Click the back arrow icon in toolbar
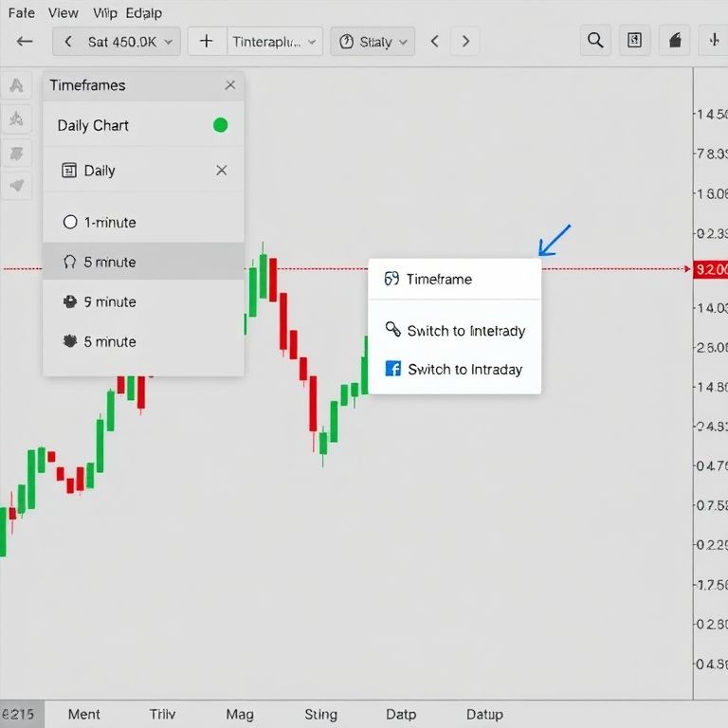 [x=26, y=42]
